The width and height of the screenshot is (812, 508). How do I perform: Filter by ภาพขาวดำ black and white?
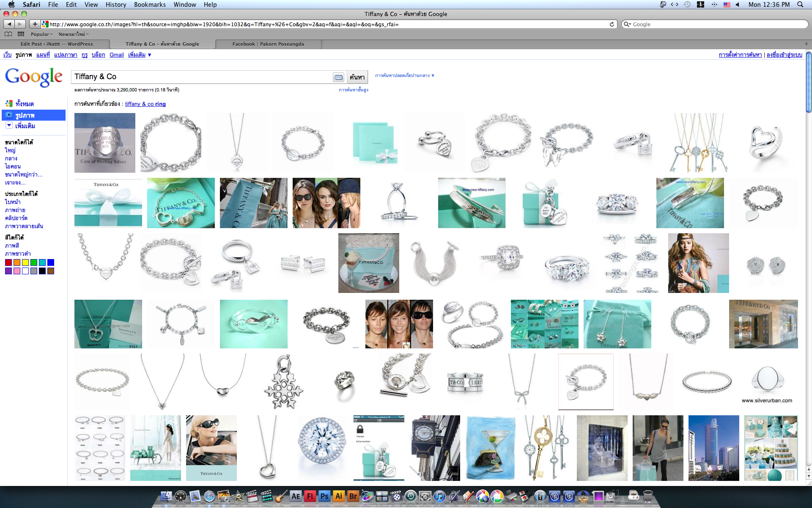click(x=18, y=254)
